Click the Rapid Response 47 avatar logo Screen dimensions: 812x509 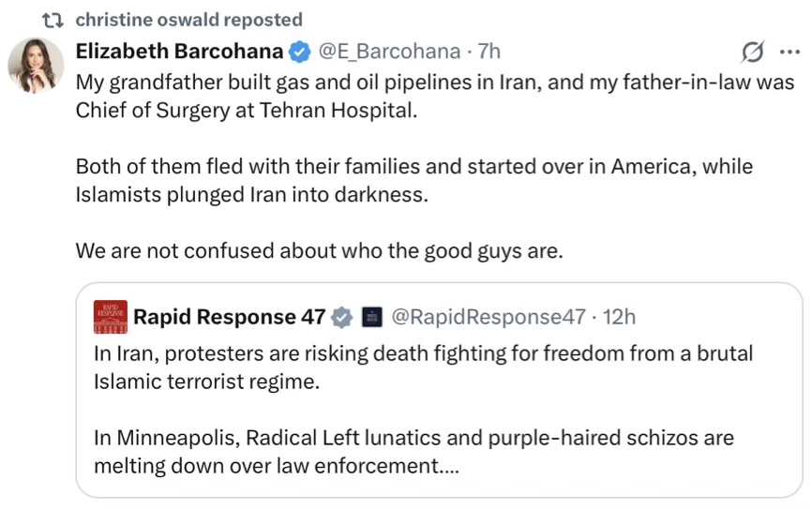[110, 317]
